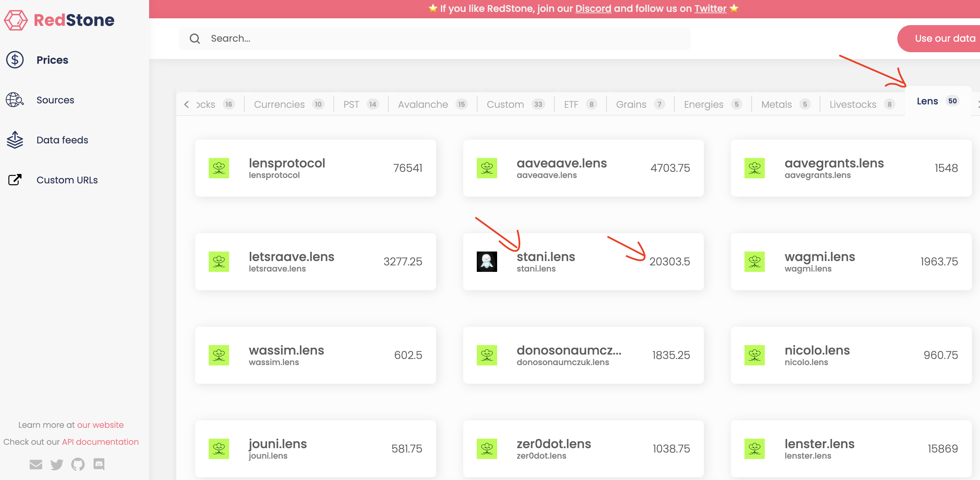Screen dimensions: 980x480
Task: Select the Currencies tab
Action: (x=279, y=104)
